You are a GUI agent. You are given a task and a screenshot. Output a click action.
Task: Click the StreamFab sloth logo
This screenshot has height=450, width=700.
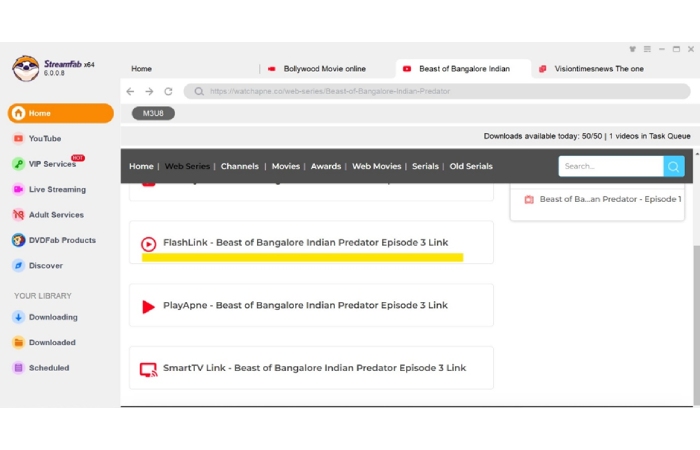point(25,68)
